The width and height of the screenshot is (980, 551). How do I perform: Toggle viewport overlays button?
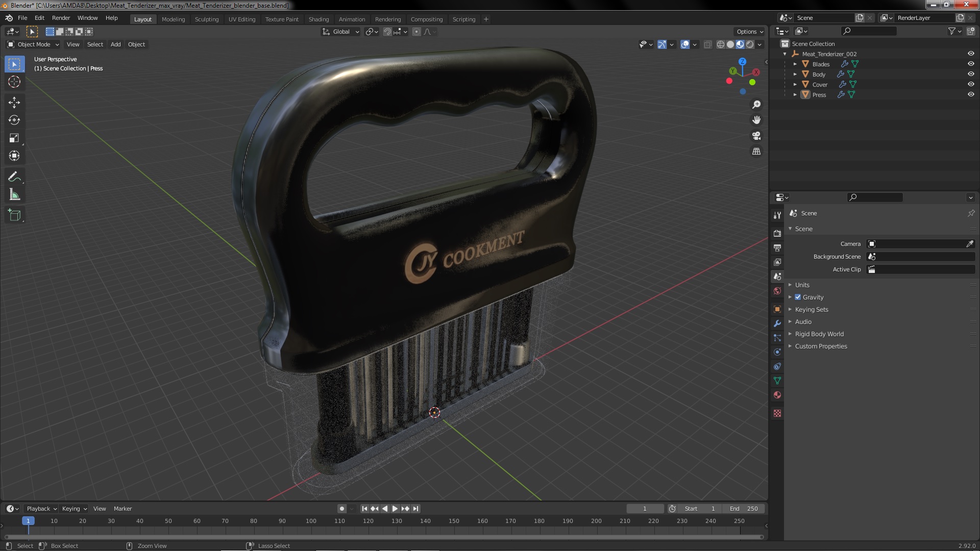[x=685, y=44]
